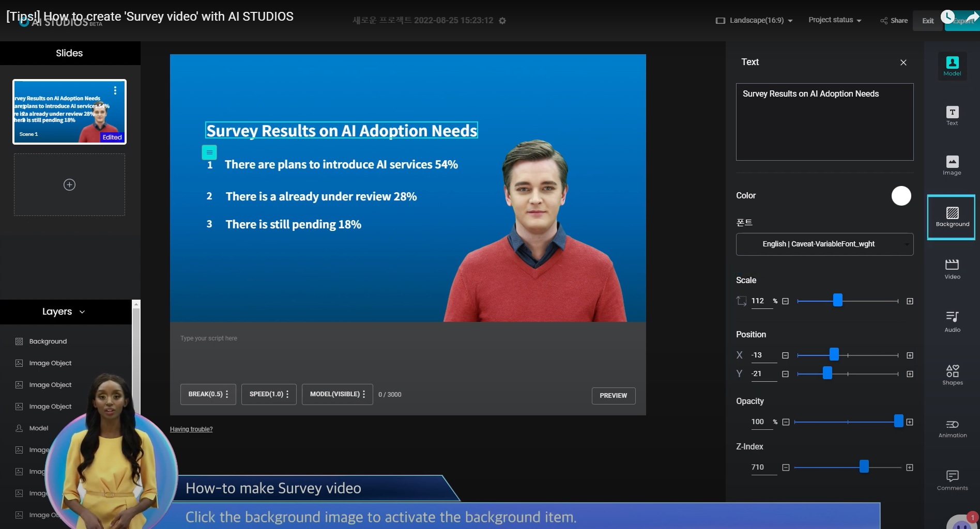
Task: Click the Z-Index slider handle
Action: [x=864, y=466]
